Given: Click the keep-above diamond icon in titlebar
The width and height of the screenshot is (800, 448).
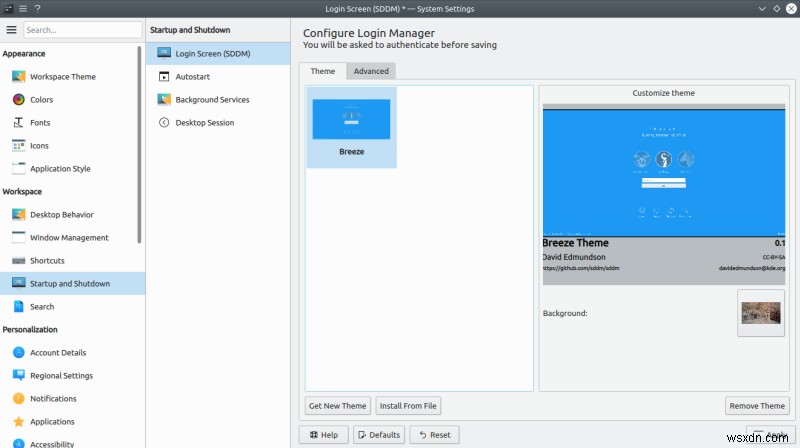Looking at the screenshot, I should pos(777,9).
